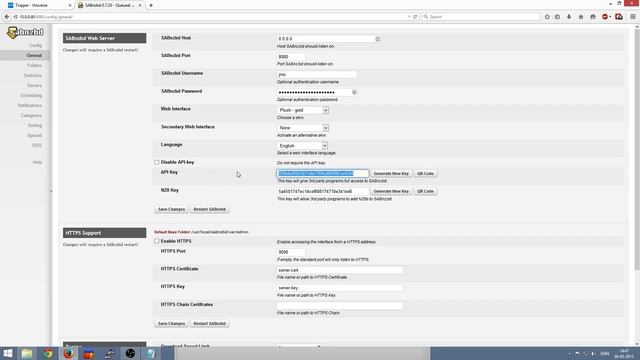640x360 pixels.
Task: Click the Firefox home icon
Action: (x=581, y=17)
